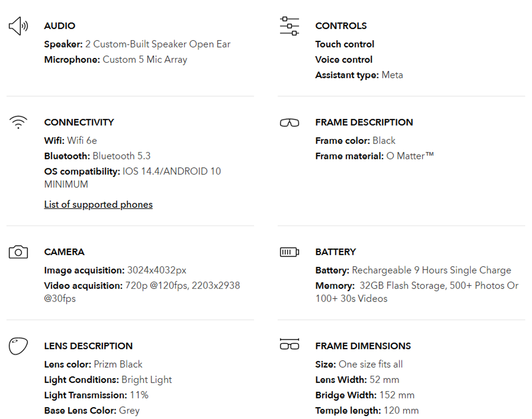Screen dimensions: 532x419
Task: Click the CONNECTIVITY section heading
Action: coord(79,122)
